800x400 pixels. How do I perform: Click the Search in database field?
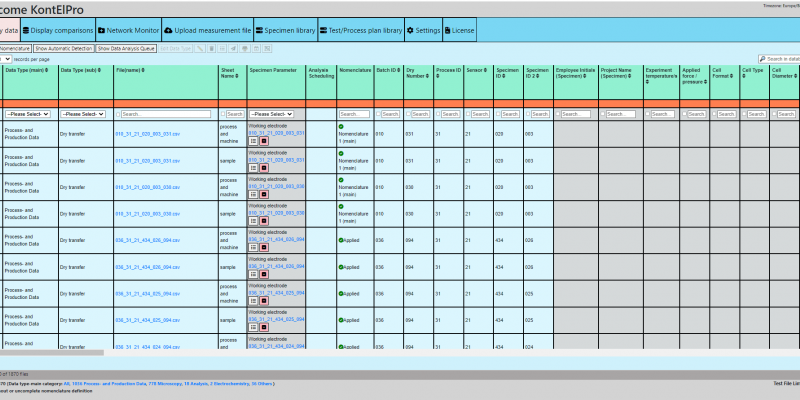point(780,59)
